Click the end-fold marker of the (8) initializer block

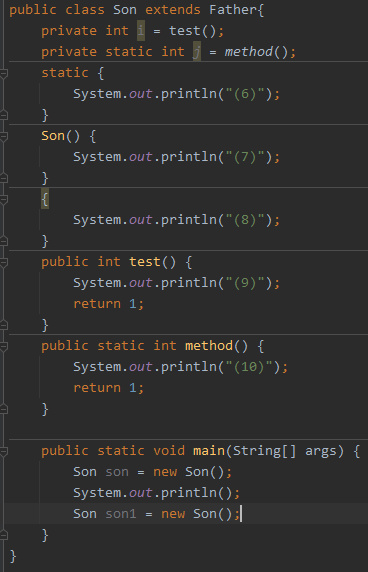[4, 241]
